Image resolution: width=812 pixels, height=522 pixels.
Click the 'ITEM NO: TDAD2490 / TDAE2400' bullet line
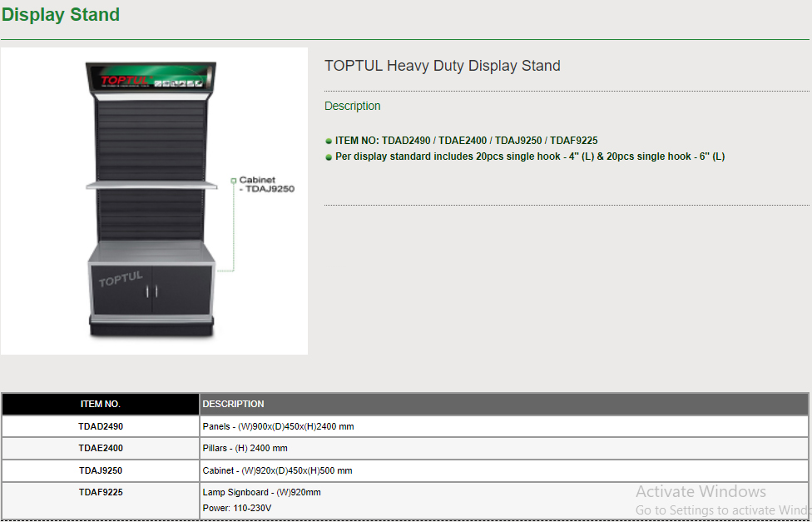[x=466, y=141]
